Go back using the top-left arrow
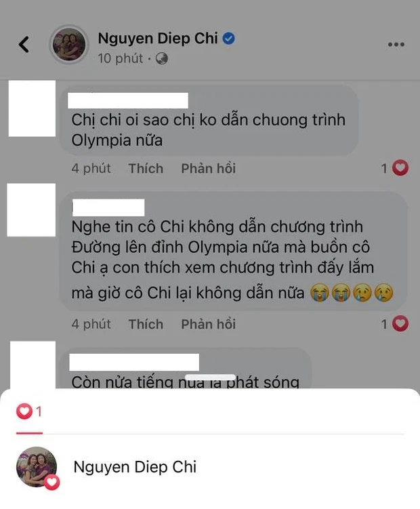This screenshot has width=420, height=509. coord(24,44)
